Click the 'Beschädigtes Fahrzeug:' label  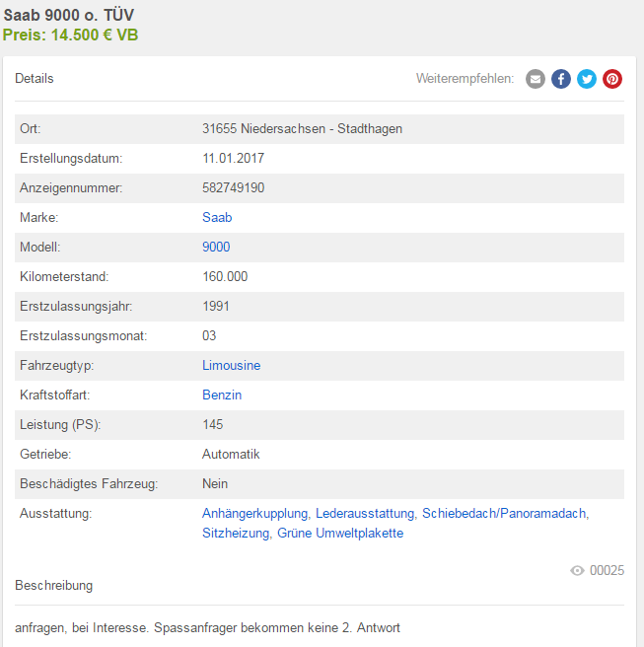(89, 483)
